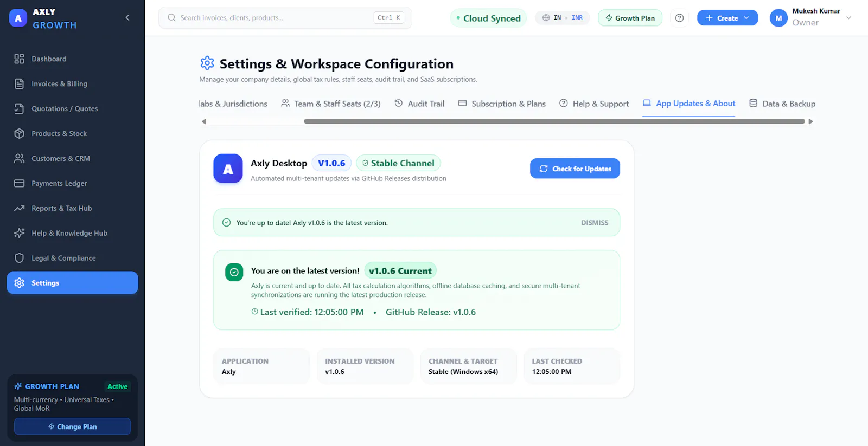868x446 pixels.
Task: Click Check for Updates button
Action: tap(575, 169)
